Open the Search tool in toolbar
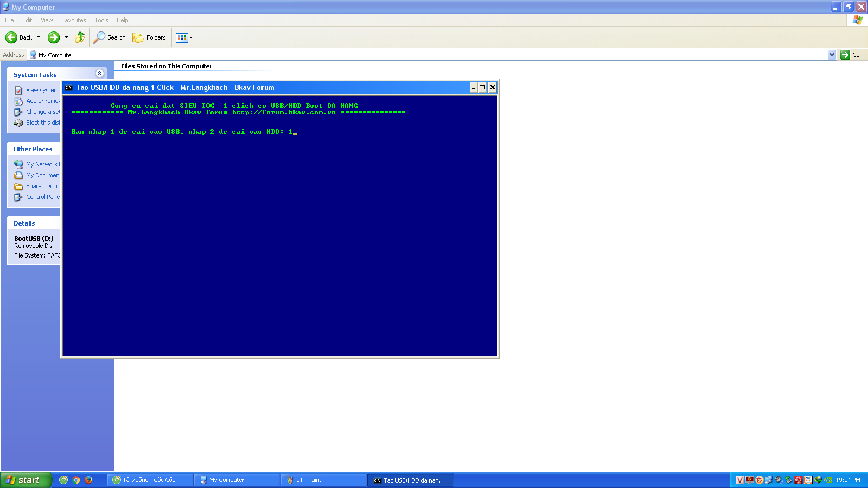This screenshot has width=868, height=488. pos(110,37)
